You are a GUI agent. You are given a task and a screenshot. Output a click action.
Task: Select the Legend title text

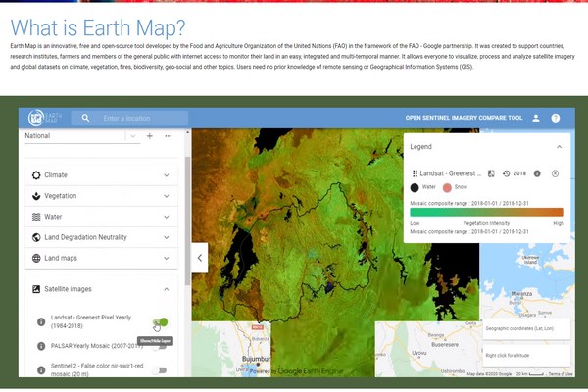click(420, 147)
